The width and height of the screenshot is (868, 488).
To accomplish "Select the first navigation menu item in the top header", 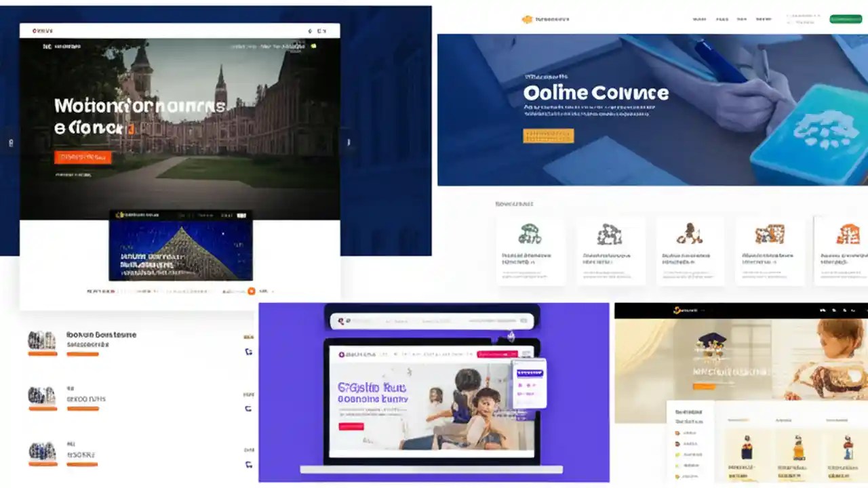I will click(x=698, y=19).
